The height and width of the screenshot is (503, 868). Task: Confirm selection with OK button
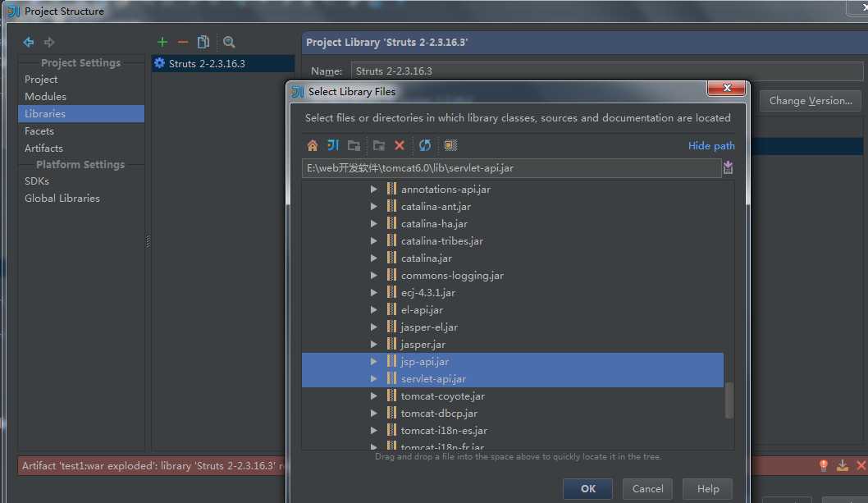click(x=588, y=488)
